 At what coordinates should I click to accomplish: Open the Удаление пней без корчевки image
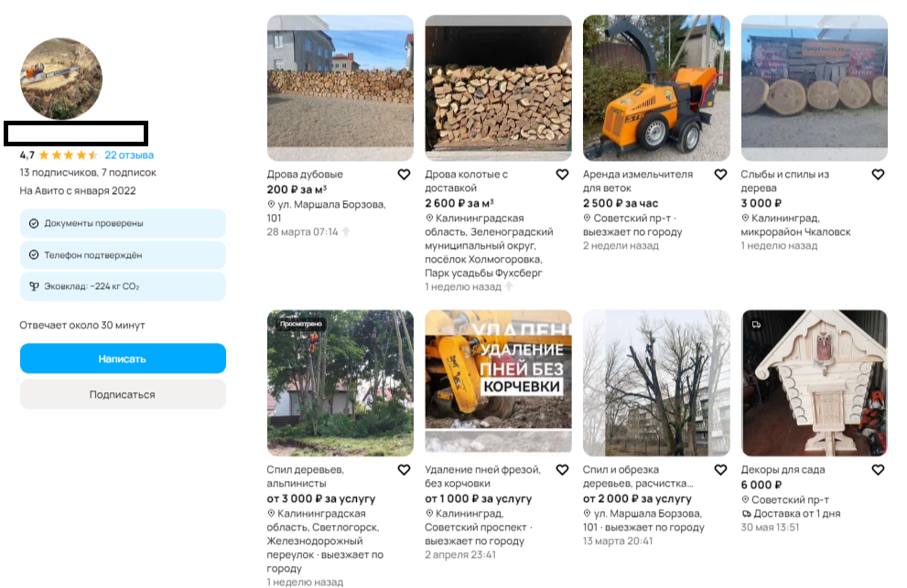498,383
